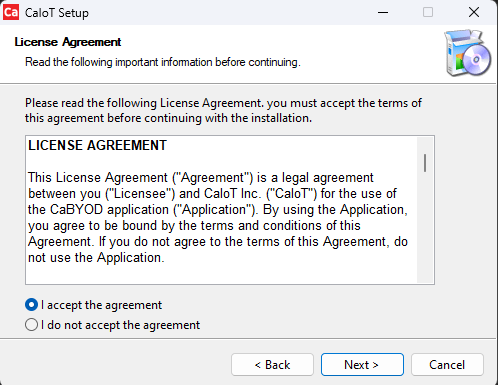Click the "Please read the following License Agreement" instruction text
This screenshot has height=385, width=498.
coord(223,110)
